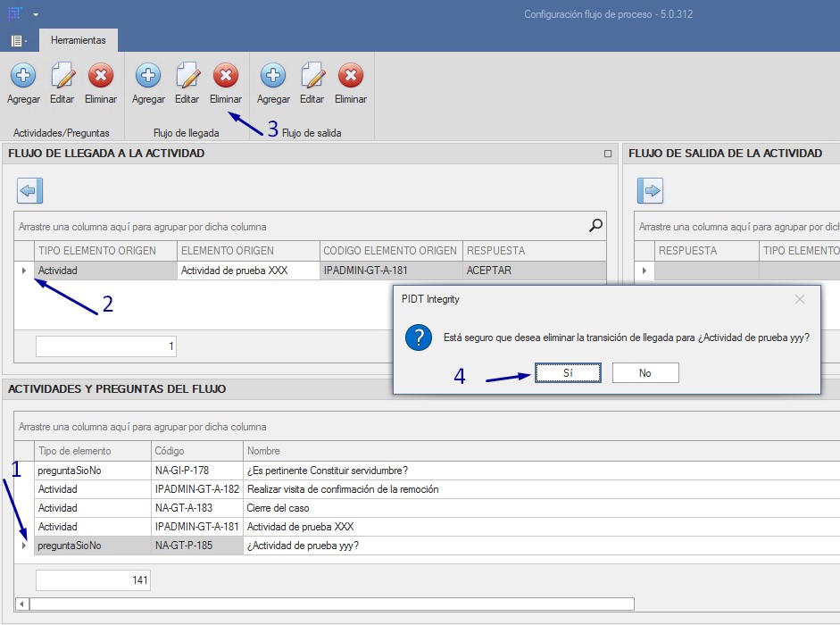Click the right arrow icon in Flujo de salida
This screenshot has height=625, width=840.
click(650, 190)
